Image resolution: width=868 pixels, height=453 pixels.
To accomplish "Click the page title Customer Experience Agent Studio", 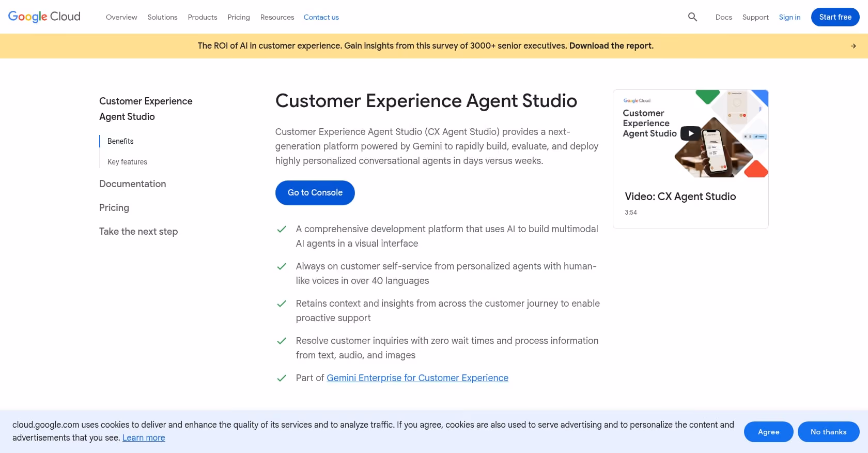I will coord(426,101).
